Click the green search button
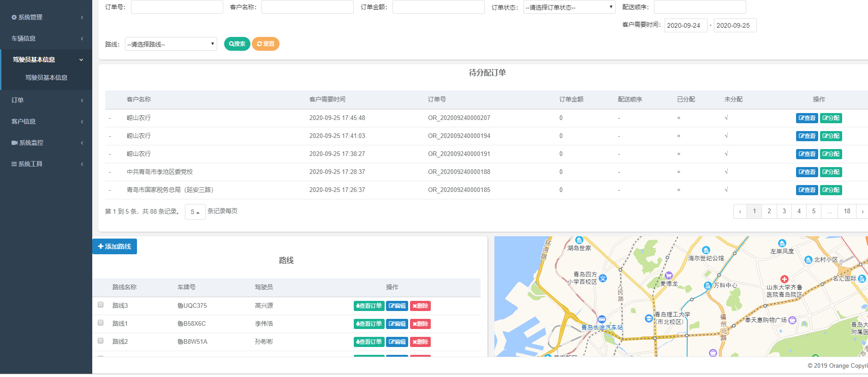The image size is (868, 377). point(237,44)
